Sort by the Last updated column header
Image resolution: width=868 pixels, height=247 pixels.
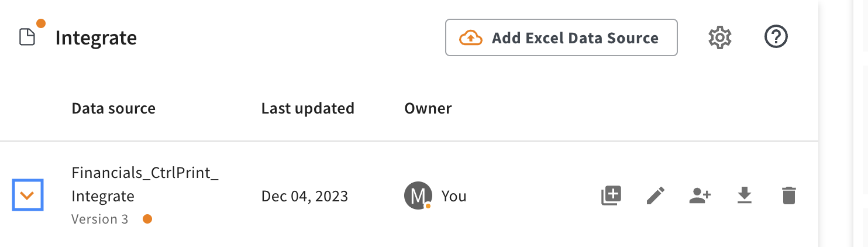click(x=308, y=108)
